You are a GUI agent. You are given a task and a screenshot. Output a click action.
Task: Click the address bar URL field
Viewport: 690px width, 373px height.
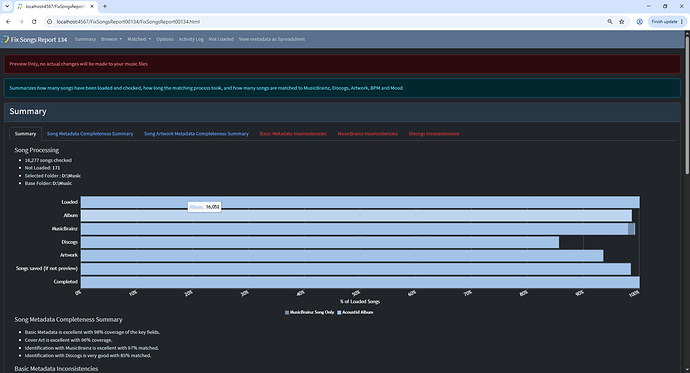point(326,22)
